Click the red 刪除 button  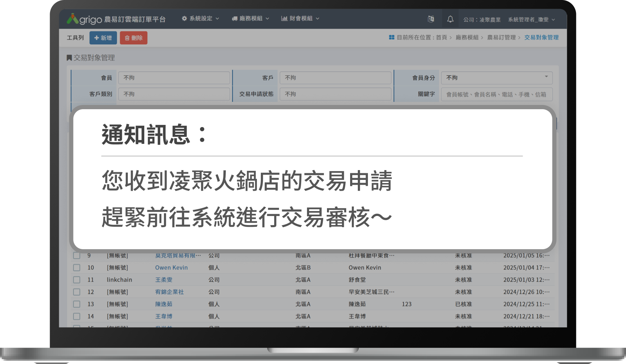click(133, 38)
